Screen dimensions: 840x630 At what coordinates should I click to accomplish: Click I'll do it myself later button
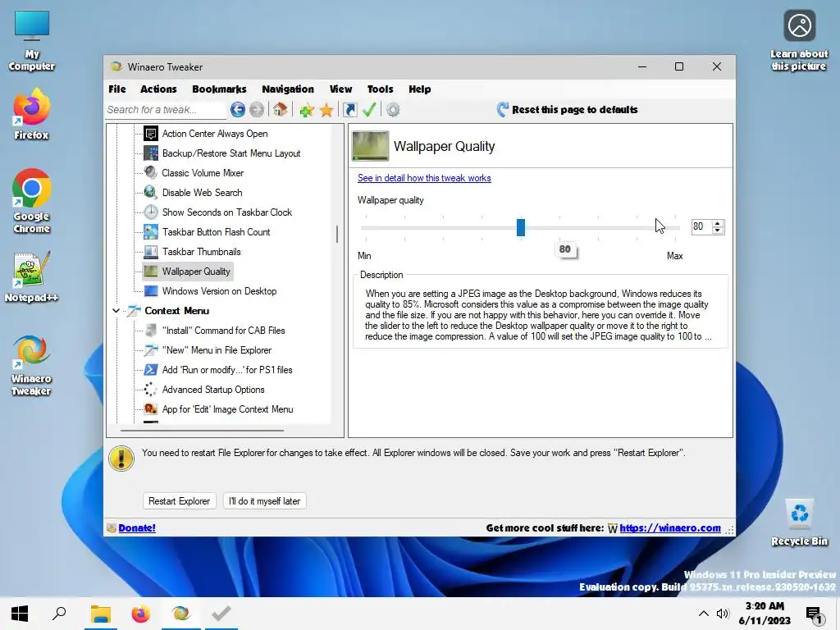point(264,501)
